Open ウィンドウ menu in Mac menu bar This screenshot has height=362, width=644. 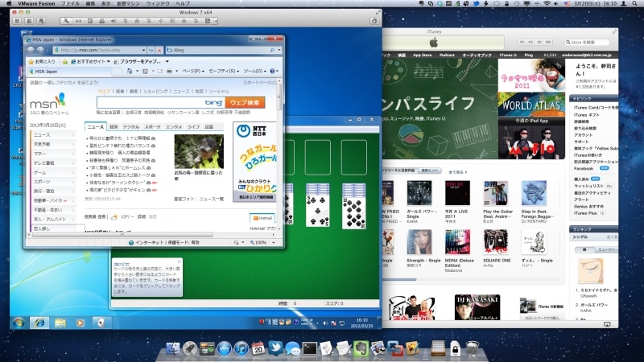[158, 3]
